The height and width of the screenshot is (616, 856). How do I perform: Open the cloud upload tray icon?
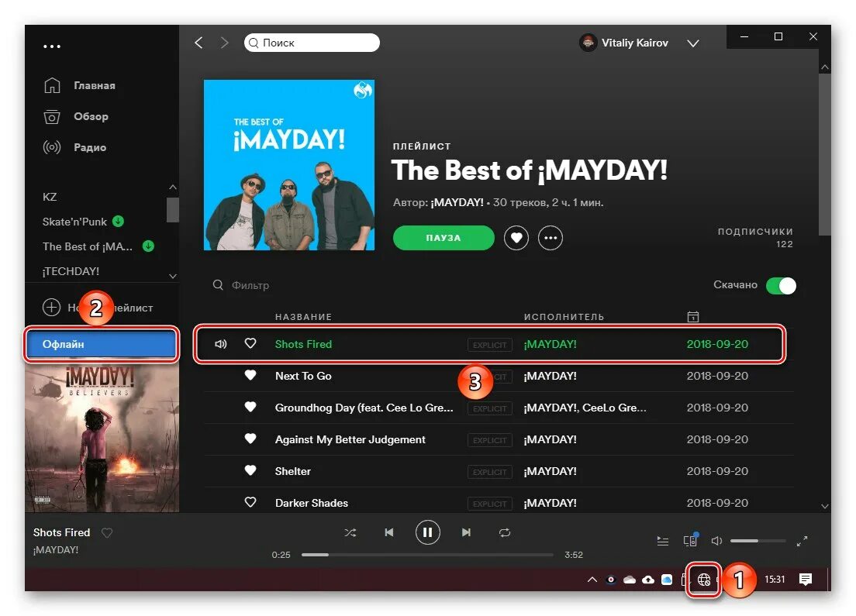648,580
